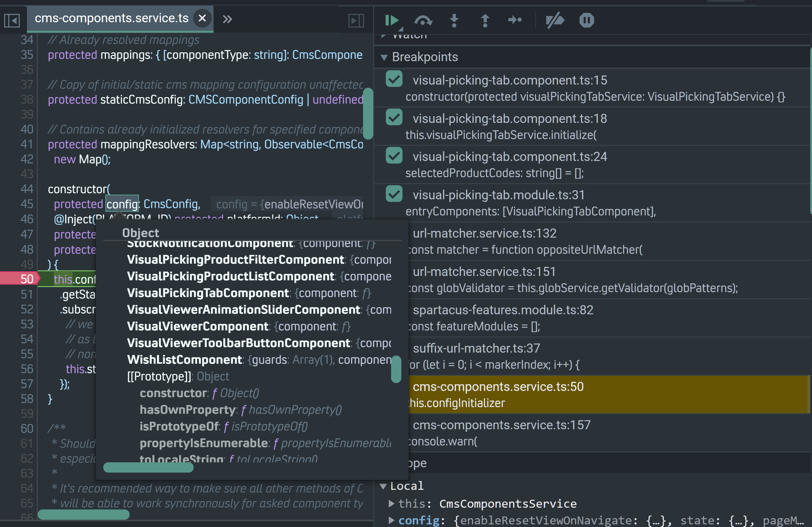
Task: Resume script execution
Action: (391, 20)
